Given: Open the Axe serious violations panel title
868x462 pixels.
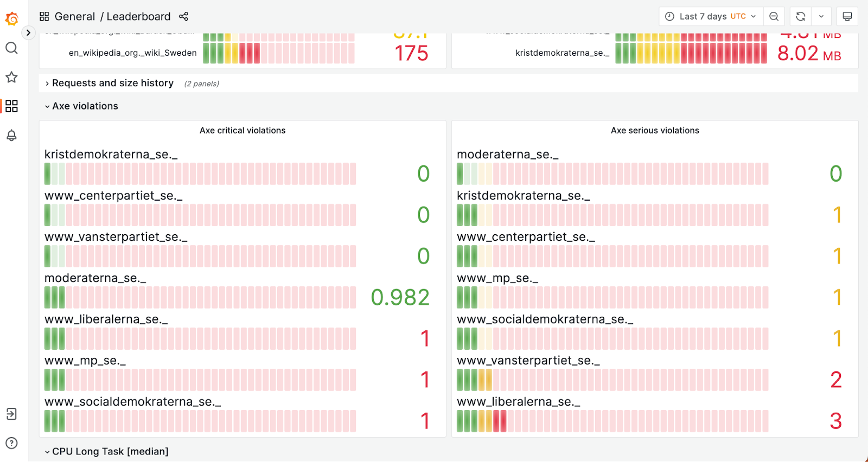Looking at the screenshot, I should [x=655, y=131].
